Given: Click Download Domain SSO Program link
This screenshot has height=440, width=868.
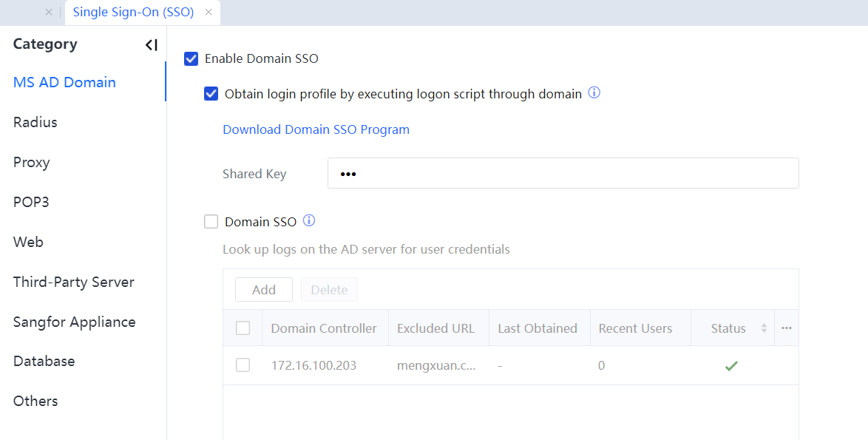Looking at the screenshot, I should click(x=316, y=129).
